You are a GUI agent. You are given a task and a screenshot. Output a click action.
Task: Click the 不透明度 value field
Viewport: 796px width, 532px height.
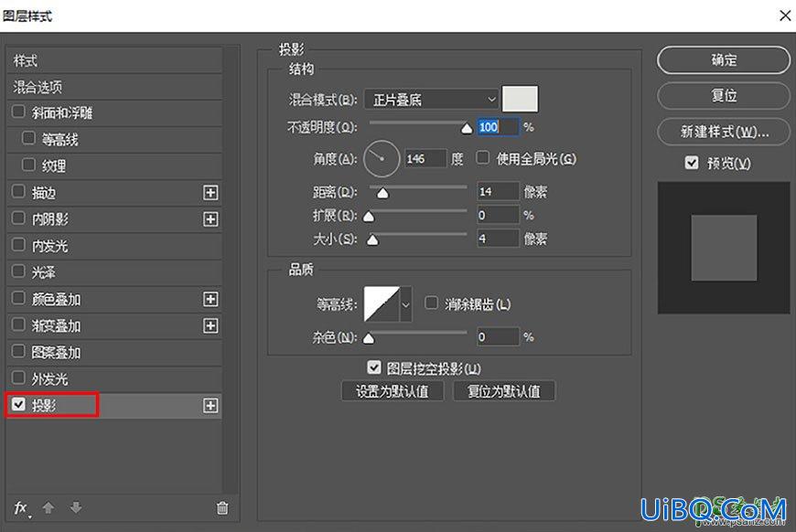tap(498, 127)
